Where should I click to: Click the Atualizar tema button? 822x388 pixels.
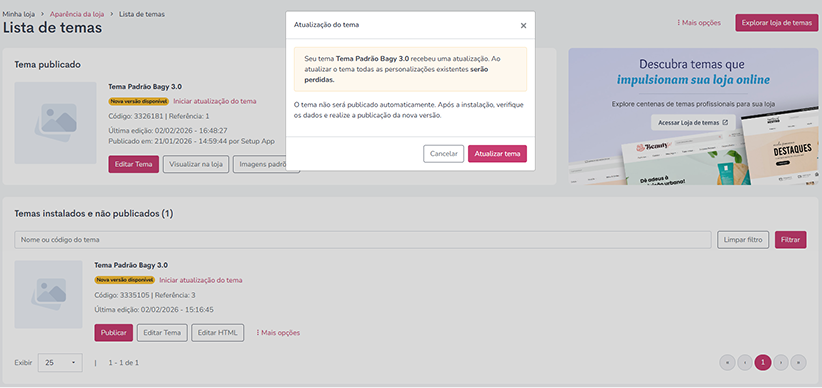pos(497,154)
